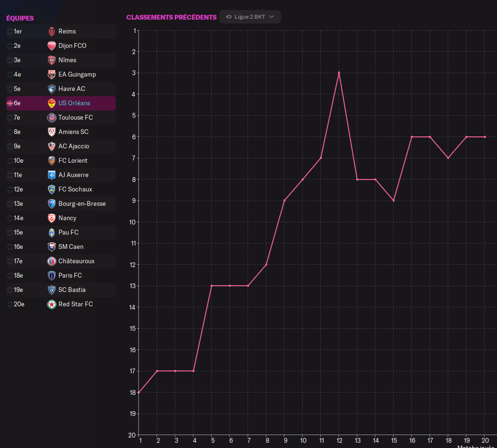Viewport: 497px width, 448px height.
Task: Click the Nancy club badge
Action: coord(51,218)
